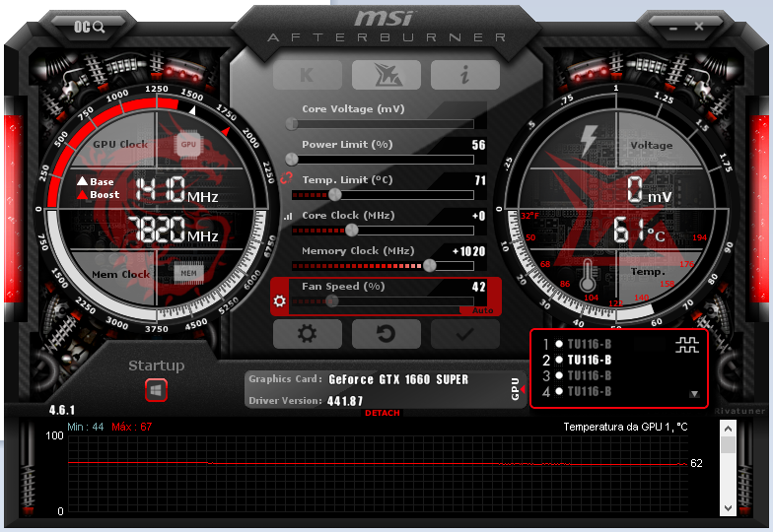Minimize the Afterburner window
This screenshot has width=774, height=532.
click(x=673, y=29)
